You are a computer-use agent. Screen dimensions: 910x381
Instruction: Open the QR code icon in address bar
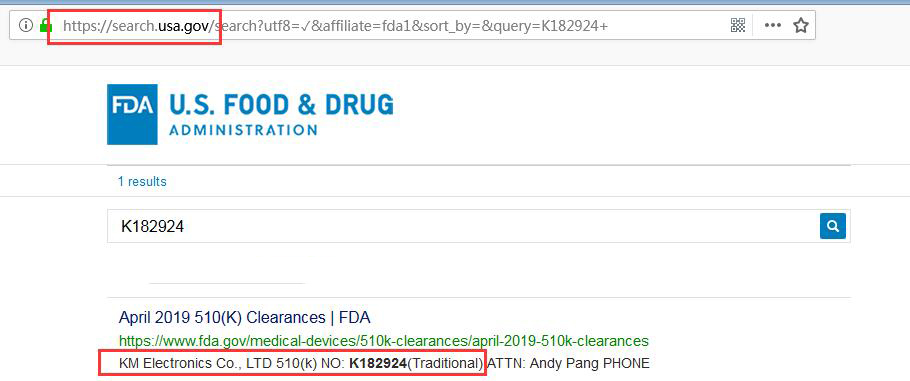tap(738, 25)
